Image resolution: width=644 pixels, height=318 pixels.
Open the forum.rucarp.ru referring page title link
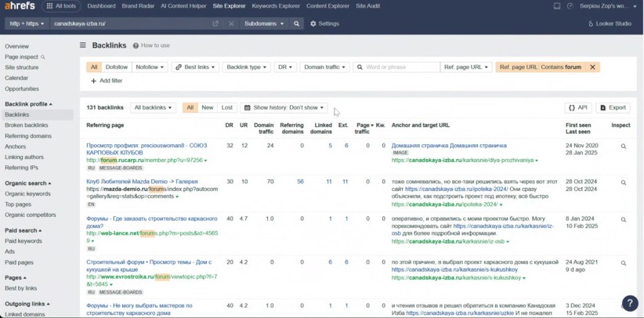coord(147,149)
